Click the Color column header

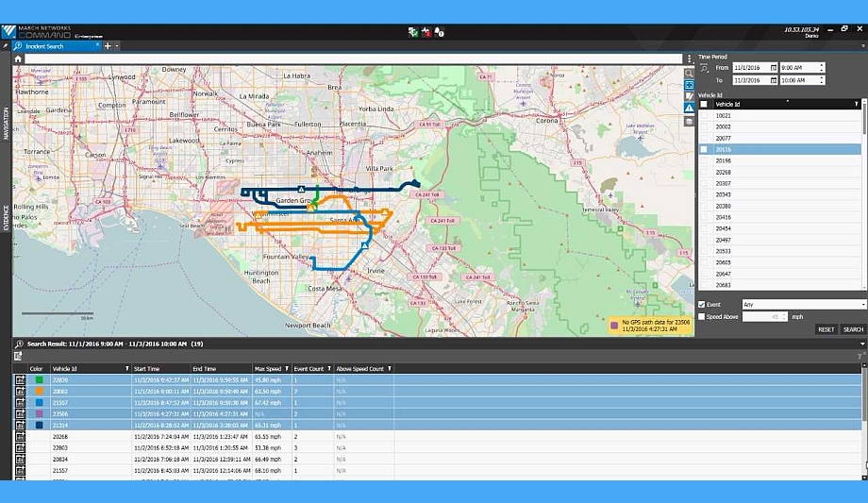(38, 368)
